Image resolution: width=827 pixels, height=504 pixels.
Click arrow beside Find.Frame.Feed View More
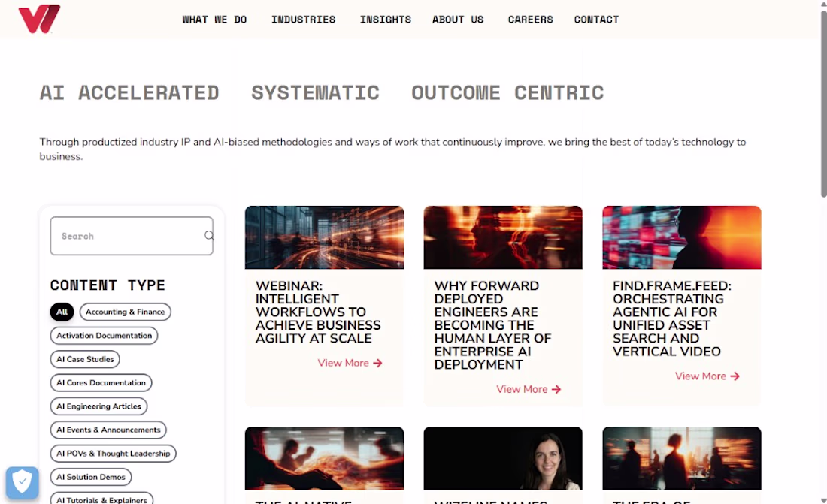(x=735, y=376)
